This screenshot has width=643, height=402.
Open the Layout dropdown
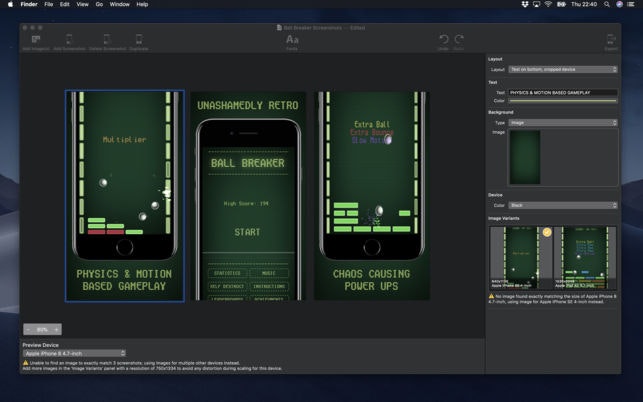(563, 69)
